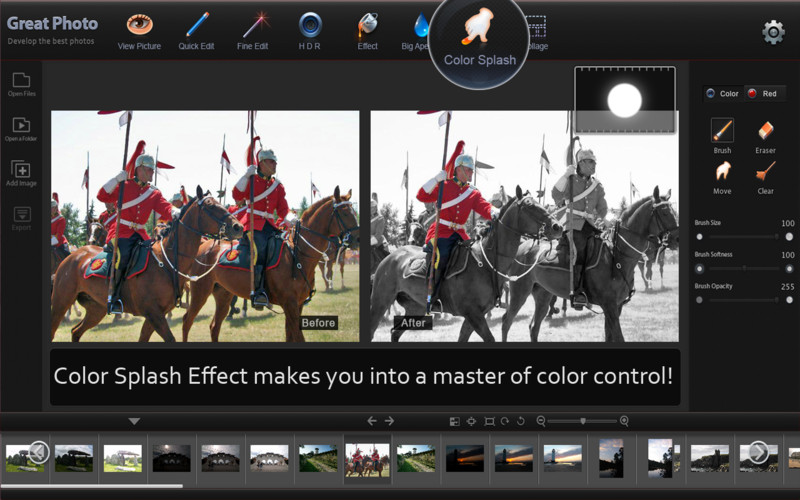This screenshot has height=500, width=800.
Task: Click the Brush Opacity value 255
Action: point(787,287)
